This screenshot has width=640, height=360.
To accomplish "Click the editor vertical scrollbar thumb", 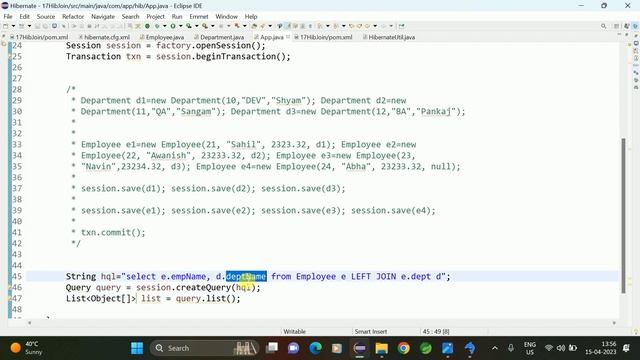I will (x=623, y=216).
